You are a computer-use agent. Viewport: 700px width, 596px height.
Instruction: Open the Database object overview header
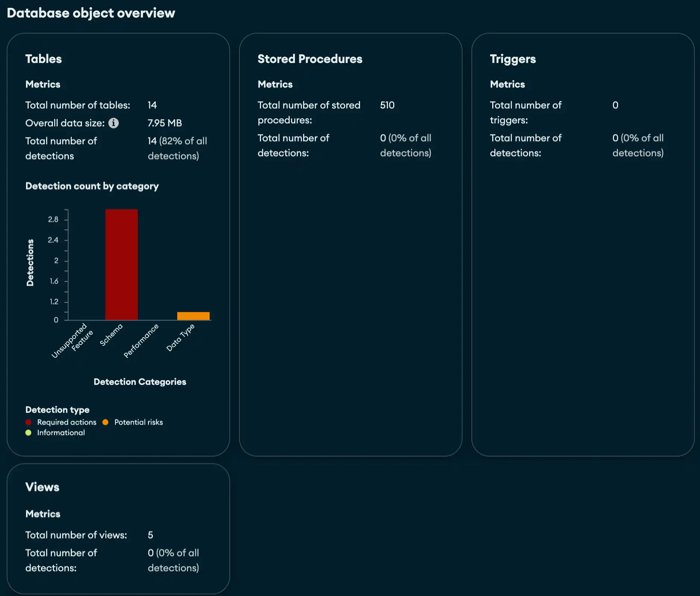pos(91,13)
